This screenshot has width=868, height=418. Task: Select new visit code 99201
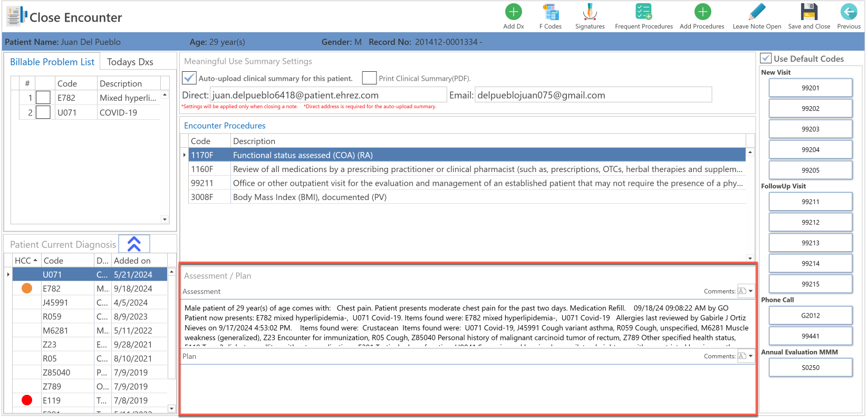click(x=810, y=88)
